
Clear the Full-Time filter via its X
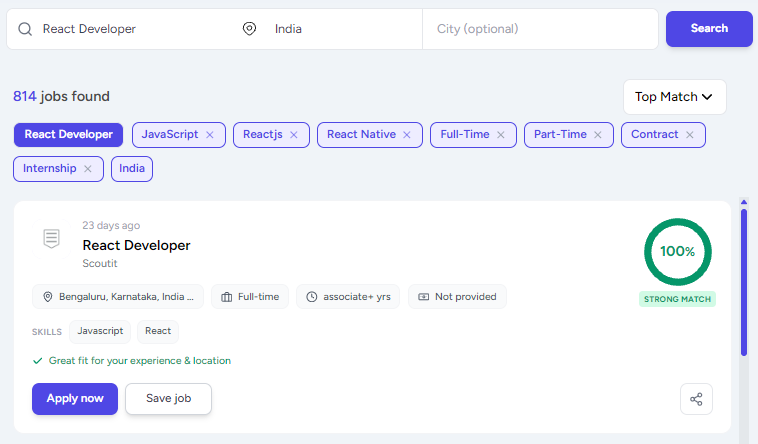click(x=501, y=135)
